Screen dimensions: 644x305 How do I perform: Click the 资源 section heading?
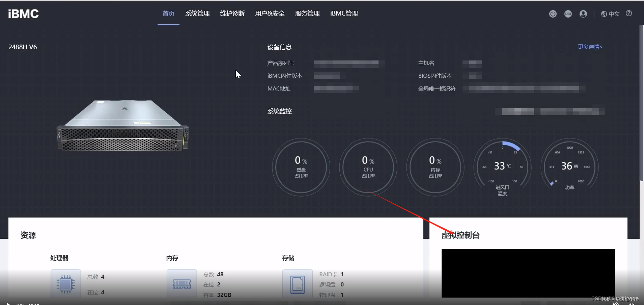[x=28, y=235]
